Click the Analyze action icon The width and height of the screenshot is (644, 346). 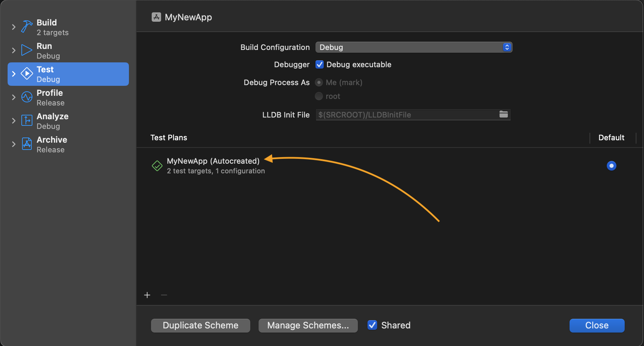(27, 121)
